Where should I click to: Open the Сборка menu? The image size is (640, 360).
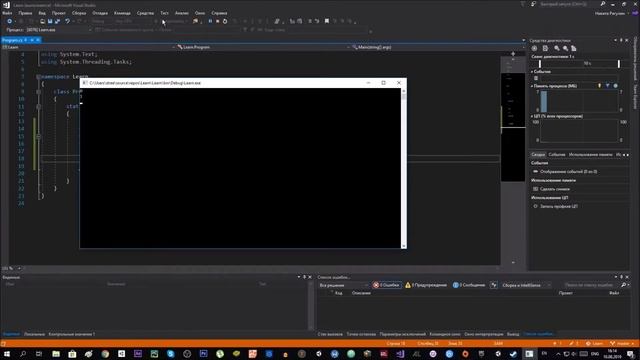pos(79,13)
